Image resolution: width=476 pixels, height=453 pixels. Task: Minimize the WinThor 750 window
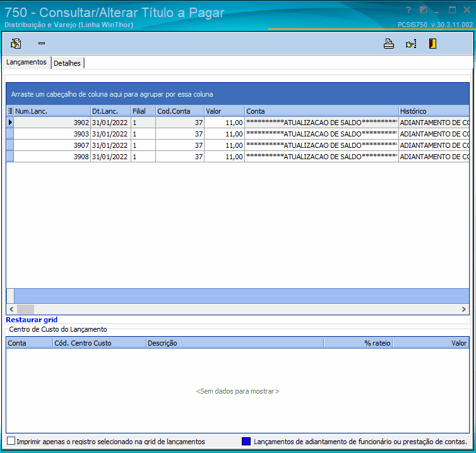point(437,11)
